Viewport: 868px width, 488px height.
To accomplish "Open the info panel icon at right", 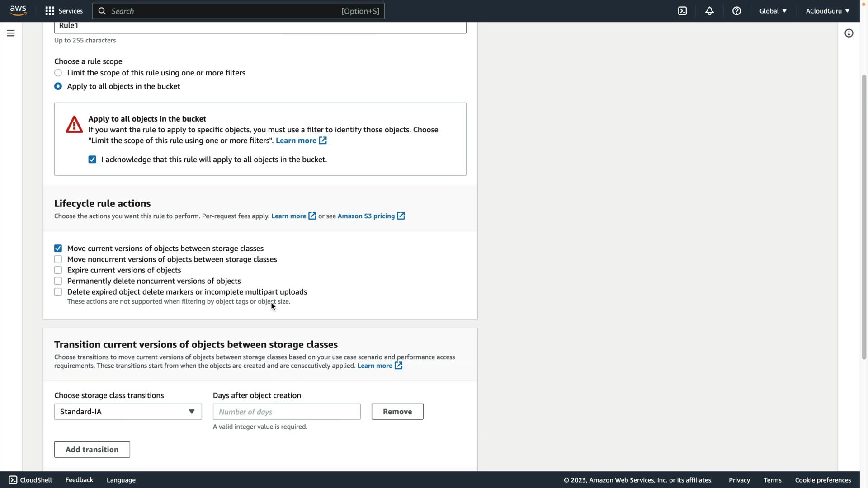I will pyautogui.click(x=849, y=33).
